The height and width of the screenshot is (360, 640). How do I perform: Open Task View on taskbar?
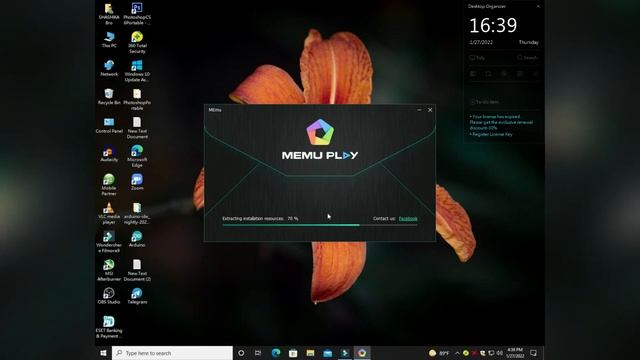point(258,353)
